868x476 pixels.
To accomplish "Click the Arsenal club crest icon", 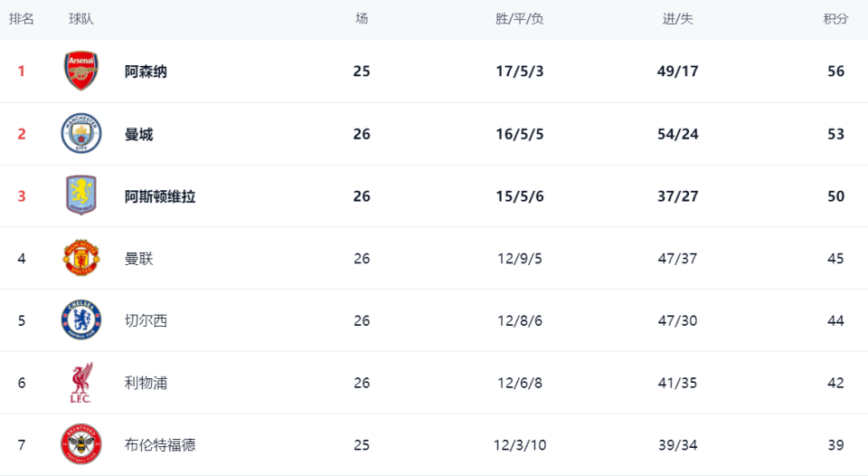I will pos(81,71).
